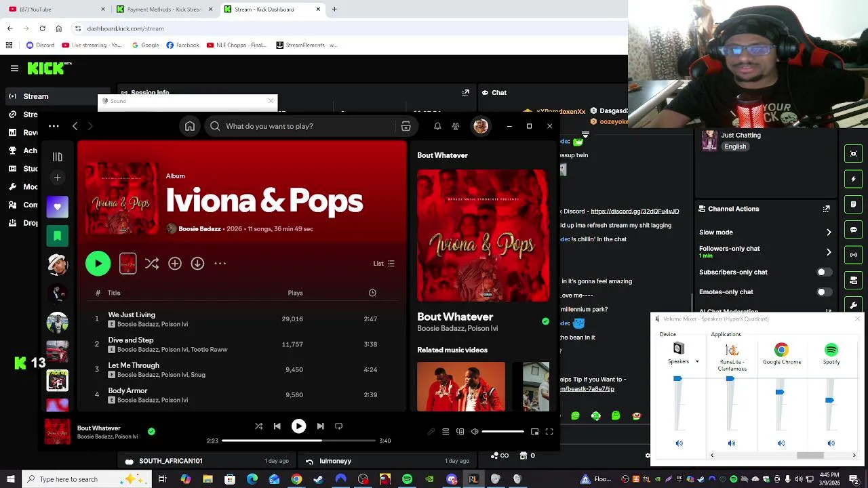This screenshot has height=488, width=868.
Task: Open Your Episodes green bookmark playlist
Action: [58, 236]
